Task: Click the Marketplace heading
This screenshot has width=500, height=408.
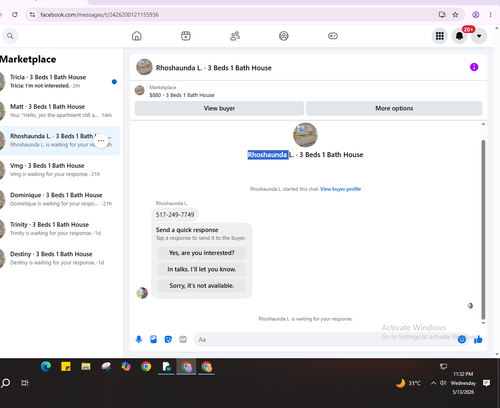Action: click(x=28, y=59)
